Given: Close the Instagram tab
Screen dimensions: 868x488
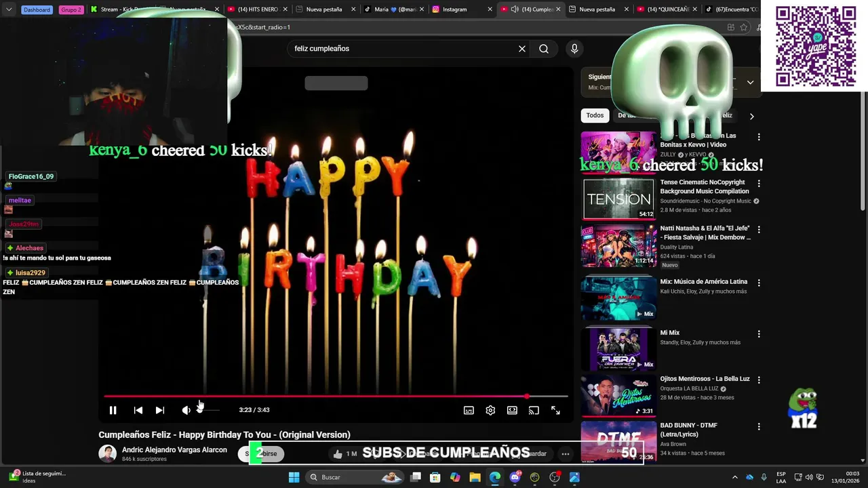Looking at the screenshot, I should tap(490, 9).
